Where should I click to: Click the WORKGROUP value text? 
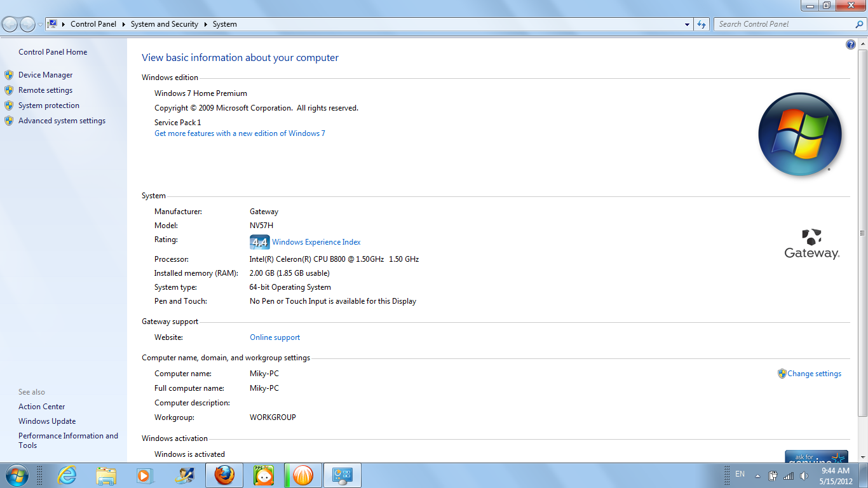[x=273, y=417]
